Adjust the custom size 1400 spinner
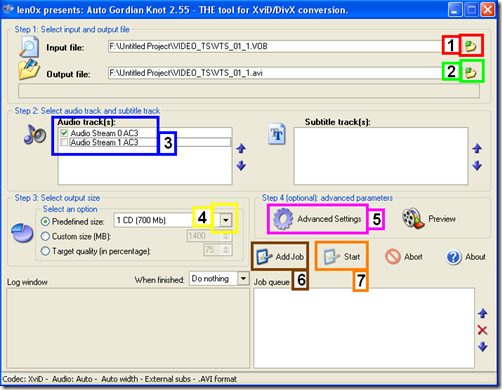Viewport: 502px width, 390px height. click(226, 236)
